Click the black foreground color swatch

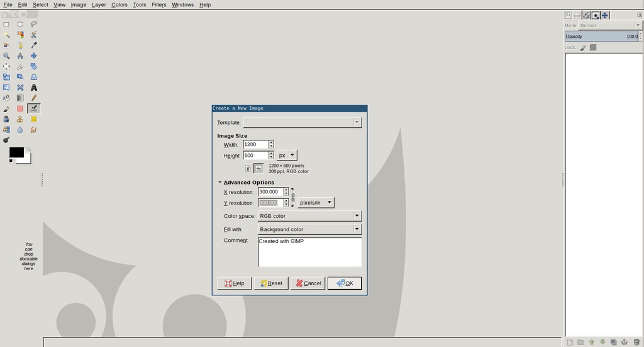click(x=16, y=152)
